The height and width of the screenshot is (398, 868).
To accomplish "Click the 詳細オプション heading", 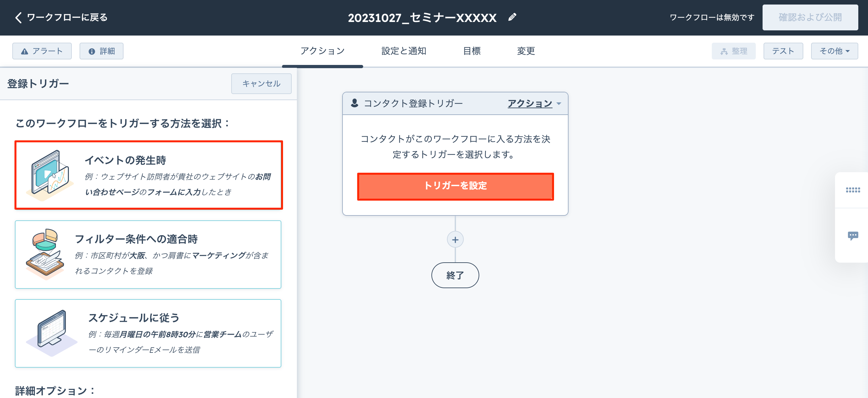I will coord(56,391).
